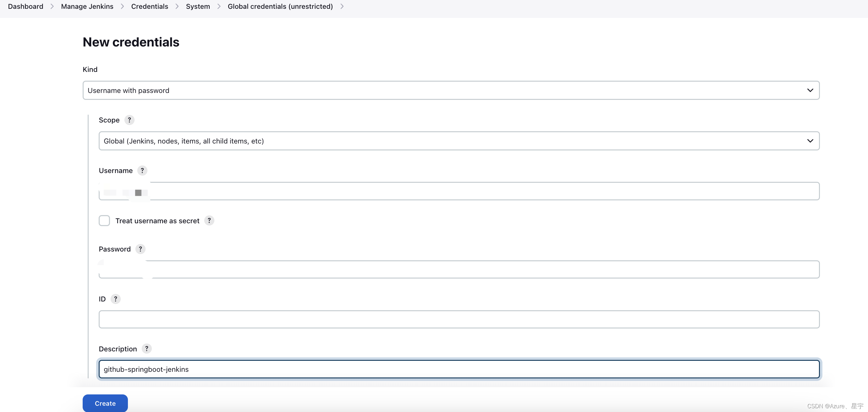Click the help icon next to ID
The height and width of the screenshot is (412, 868).
(116, 299)
